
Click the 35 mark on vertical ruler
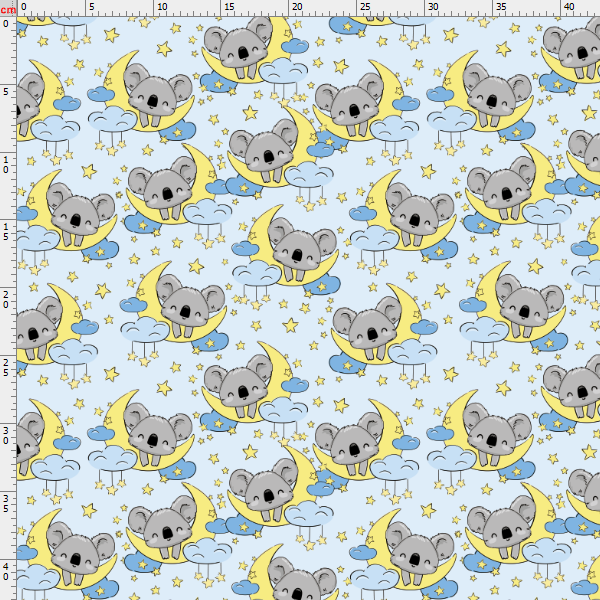click(x=6, y=504)
